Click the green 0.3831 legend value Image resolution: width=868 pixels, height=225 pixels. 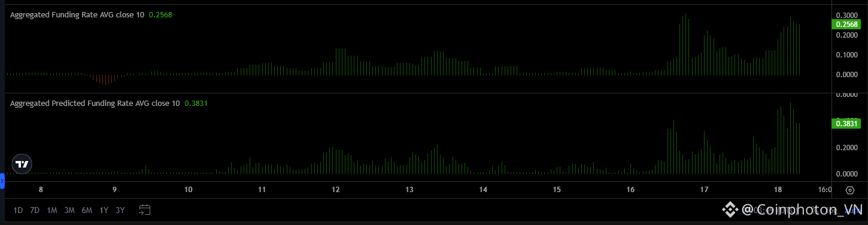pyautogui.click(x=196, y=103)
